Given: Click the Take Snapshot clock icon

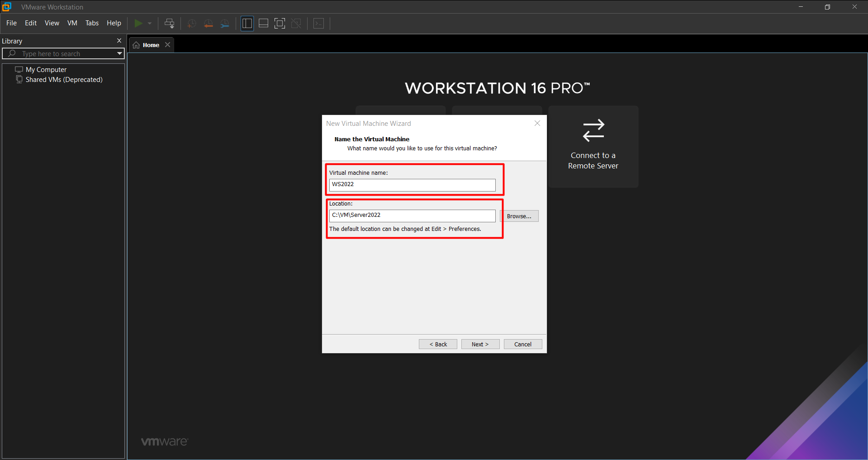Looking at the screenshot, I should [x=191, y=24].
